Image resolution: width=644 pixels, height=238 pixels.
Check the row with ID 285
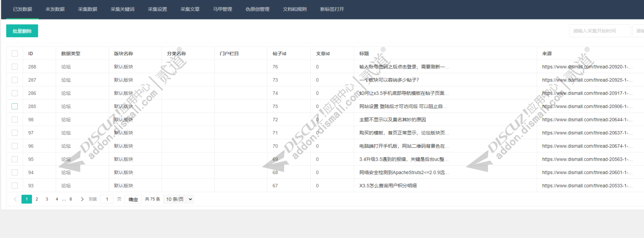(14, 106)
